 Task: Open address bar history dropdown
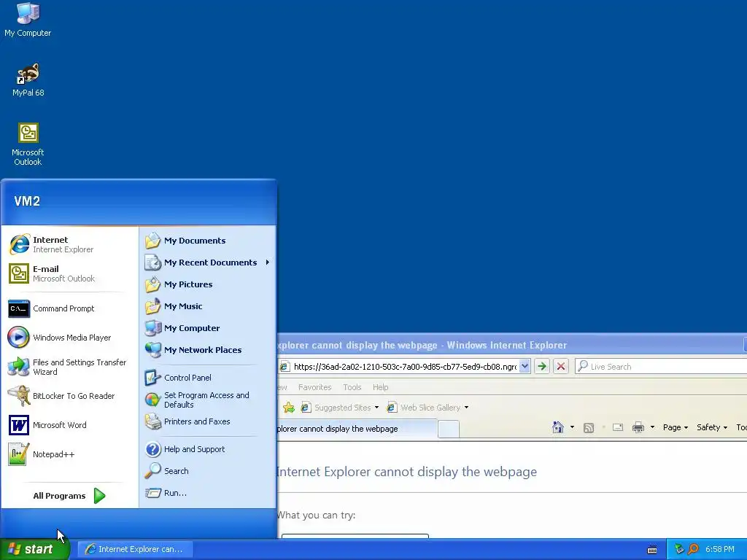525,366
